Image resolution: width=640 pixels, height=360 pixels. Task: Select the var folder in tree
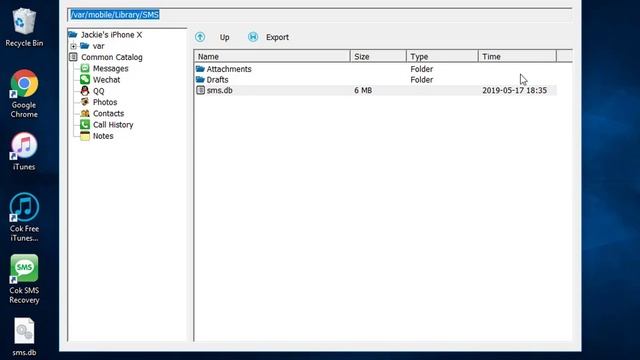pos(98,46)
